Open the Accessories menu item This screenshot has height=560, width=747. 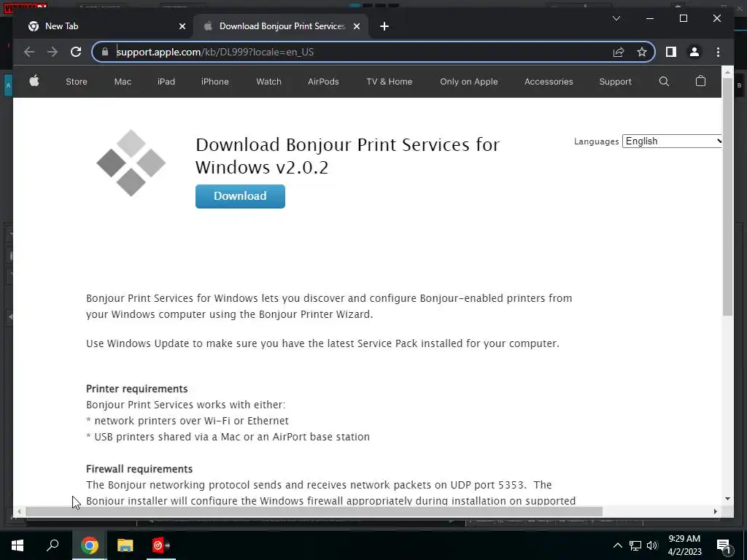pos(549,82)
